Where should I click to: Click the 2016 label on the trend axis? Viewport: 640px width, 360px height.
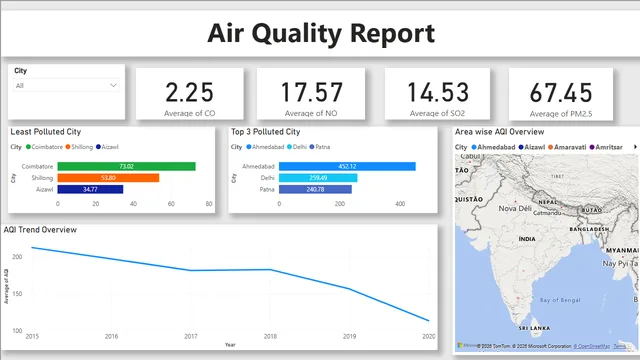(x=111, y=336)
